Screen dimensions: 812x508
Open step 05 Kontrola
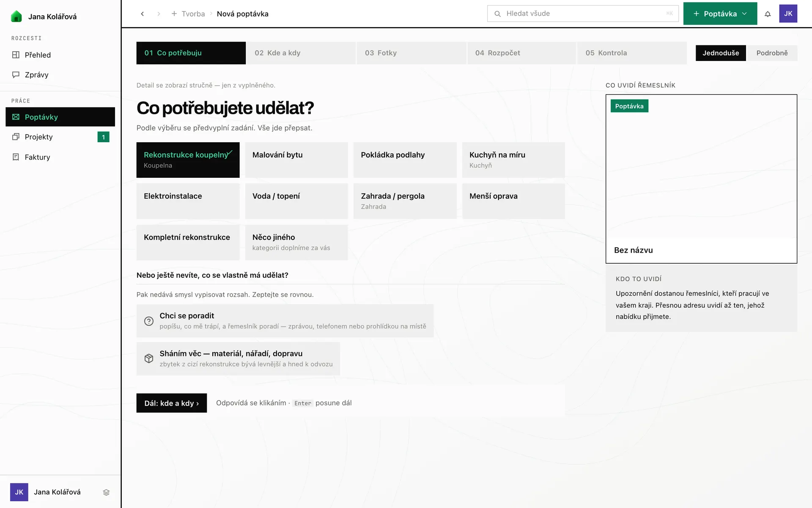coord(632,53)
